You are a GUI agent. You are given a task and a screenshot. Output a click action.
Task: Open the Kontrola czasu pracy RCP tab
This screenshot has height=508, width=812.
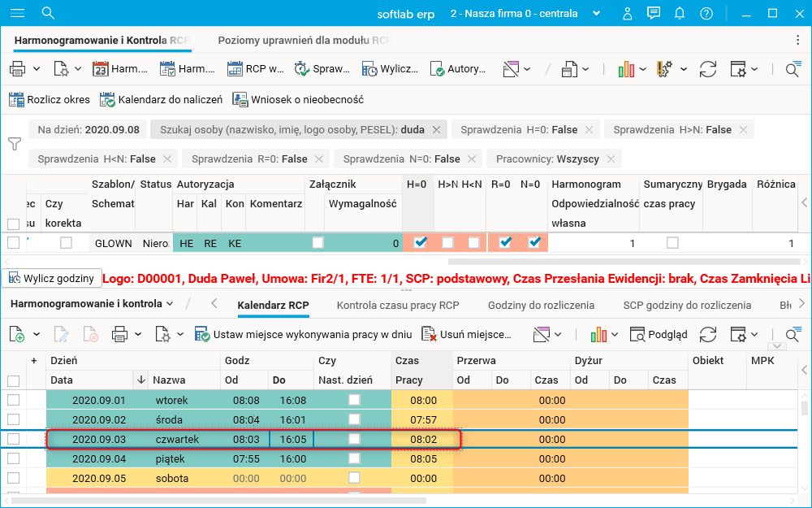click(x=398, y=306)
